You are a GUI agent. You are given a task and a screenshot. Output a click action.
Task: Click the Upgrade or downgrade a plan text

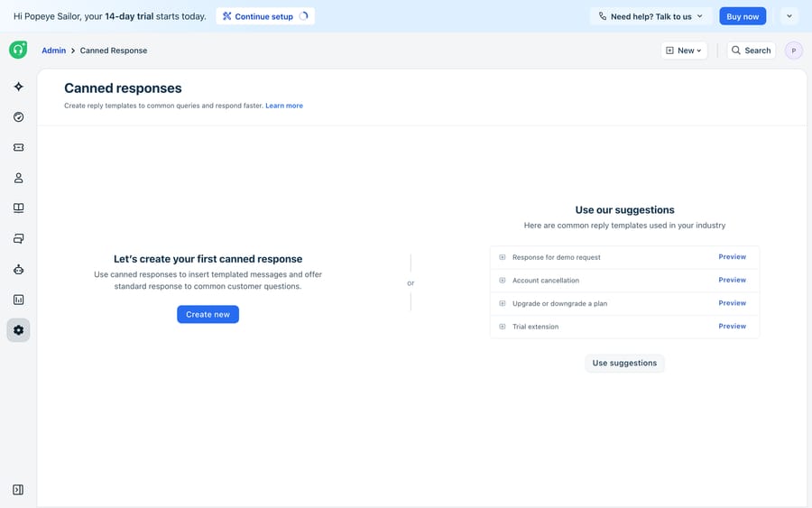click(559, 303)
